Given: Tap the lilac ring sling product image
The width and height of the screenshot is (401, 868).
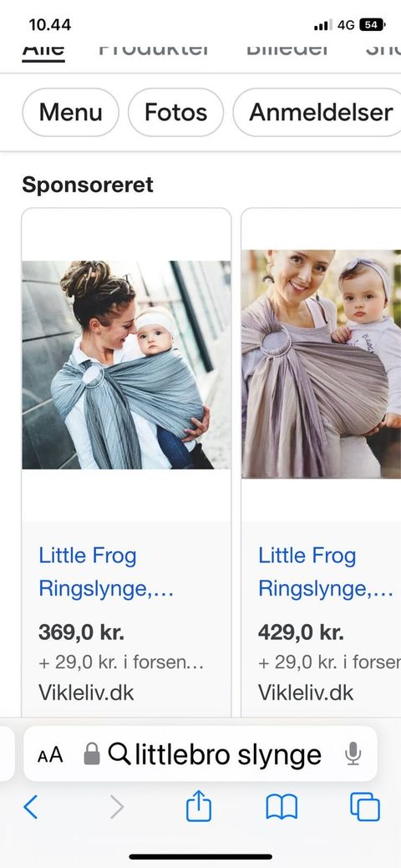Looking at the screenshot, I should (x=322, y=363).
